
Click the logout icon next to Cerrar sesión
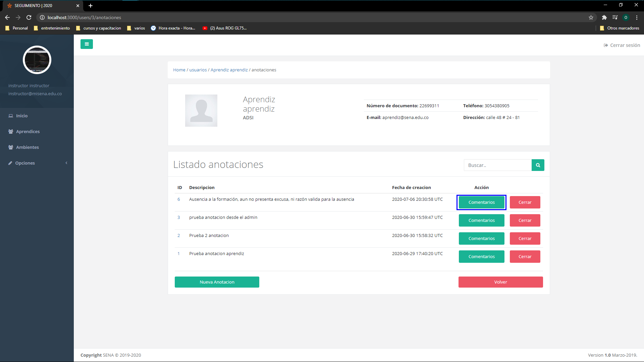pyautogui.click(x=606, y=45)
